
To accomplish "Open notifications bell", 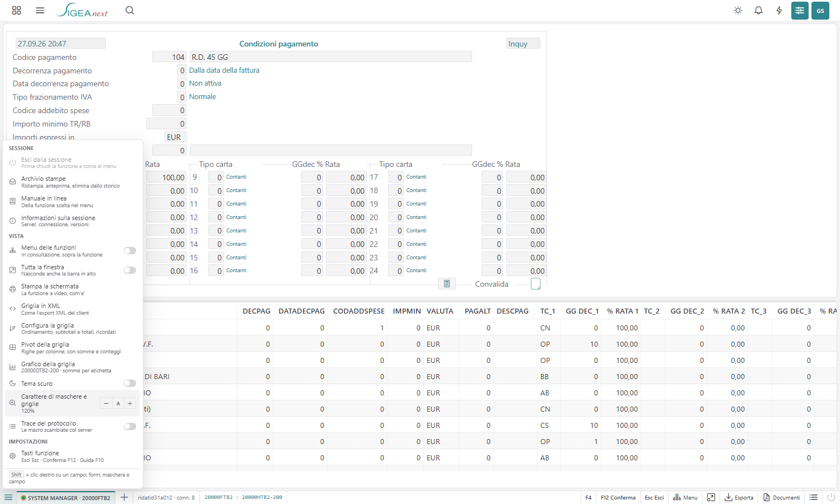I will point(758,10).
